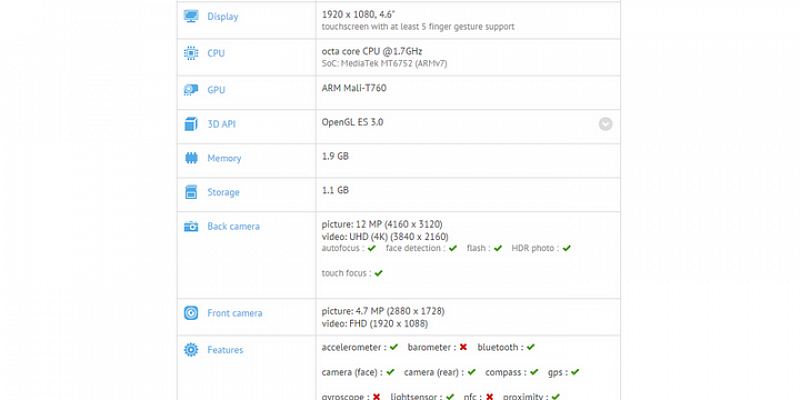Click the touch focus green checkmark
This screenshot has width=800, height=400.
click(379, 273)
